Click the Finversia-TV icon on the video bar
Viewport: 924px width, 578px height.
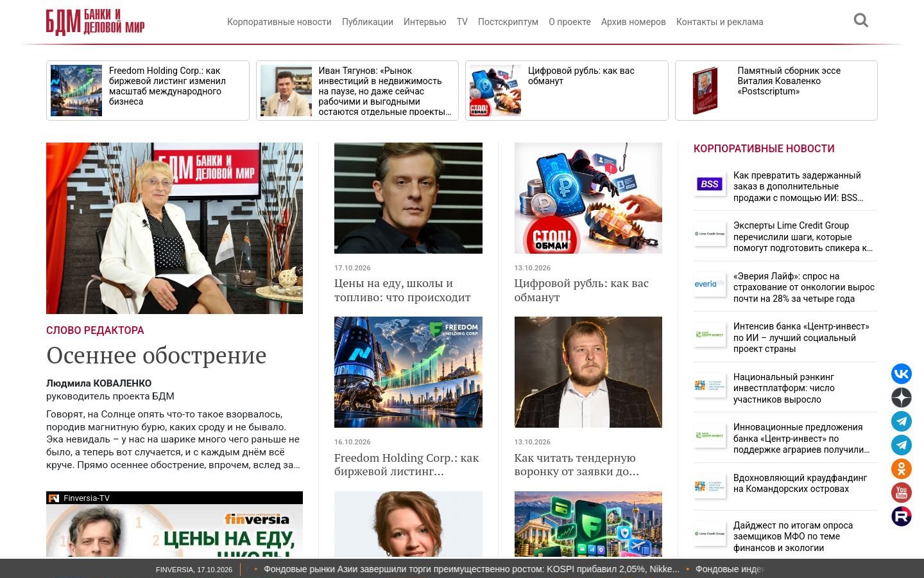54,498
